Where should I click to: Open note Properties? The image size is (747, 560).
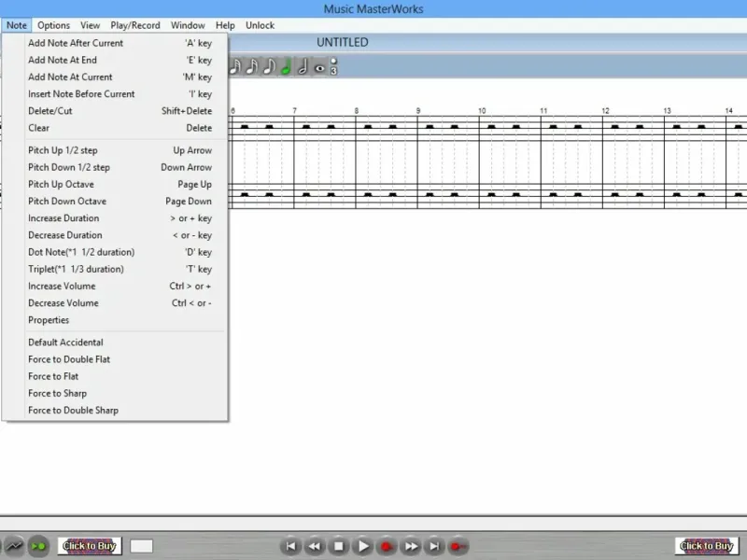(115, 320)
